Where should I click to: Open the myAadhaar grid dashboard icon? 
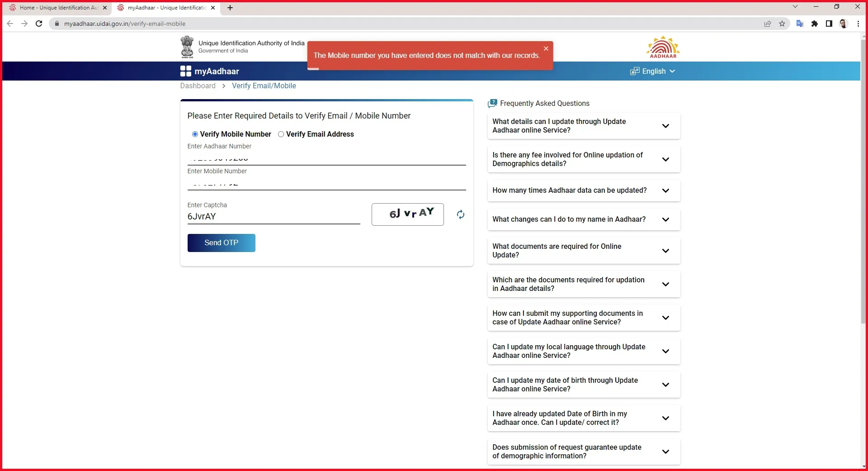pyautogui.click(x=185, y=71)
